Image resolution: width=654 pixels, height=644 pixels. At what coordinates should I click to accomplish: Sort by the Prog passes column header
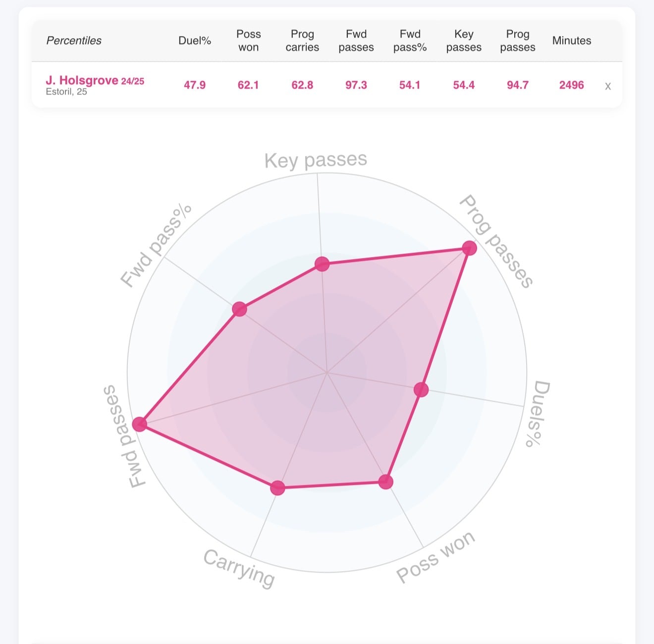click(518, 41)
